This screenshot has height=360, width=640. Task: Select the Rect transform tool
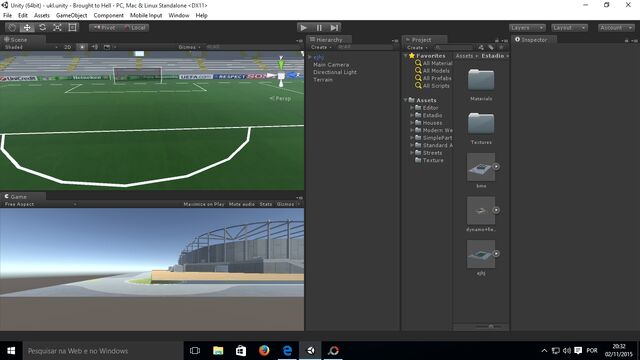coord(72,27)
